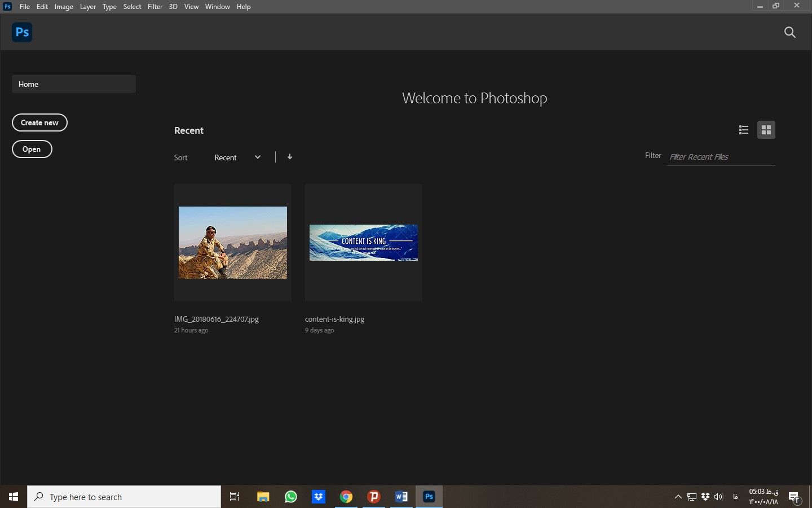The width and height of the screenshot is (812, 508).
Task: Open the File menu
Action: pos(25,7)
